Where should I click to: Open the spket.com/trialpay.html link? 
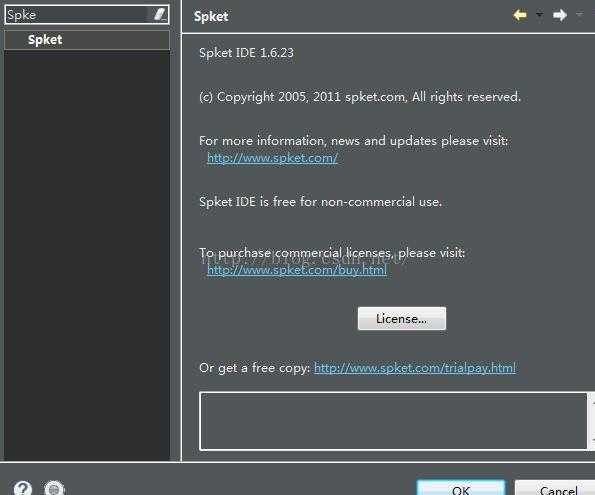[x=415, y=368]
